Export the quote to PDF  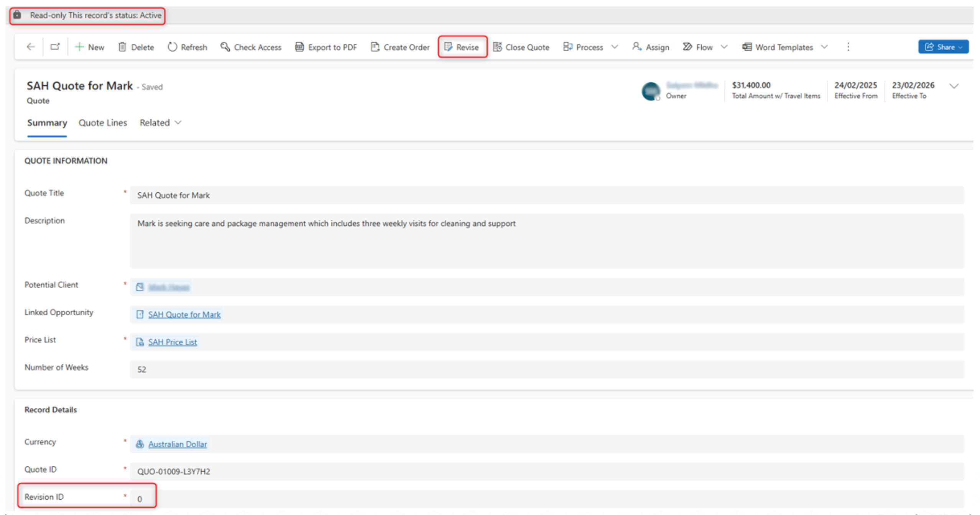coord(326,47)
